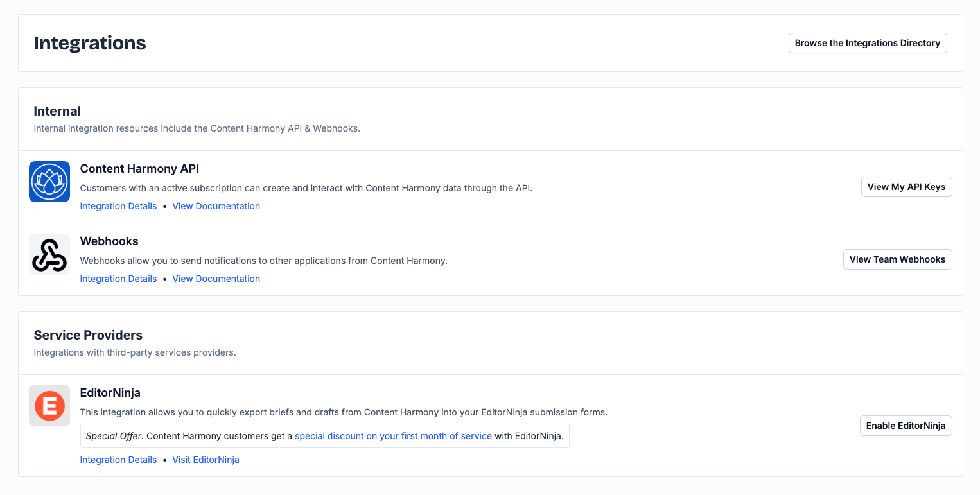The width and height of the screenshot is (980, 495).
Task: Click the Content Harmony API title
Action: (139, 169)
